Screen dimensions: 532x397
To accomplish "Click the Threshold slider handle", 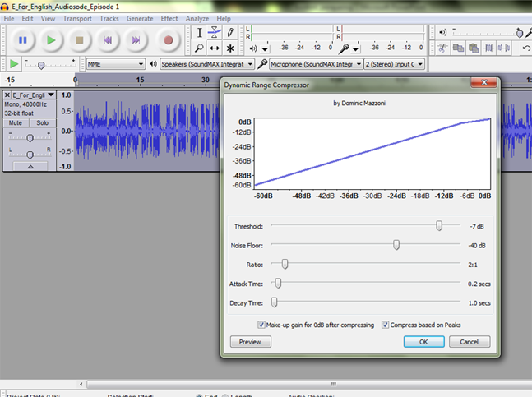I will (439, 226).
